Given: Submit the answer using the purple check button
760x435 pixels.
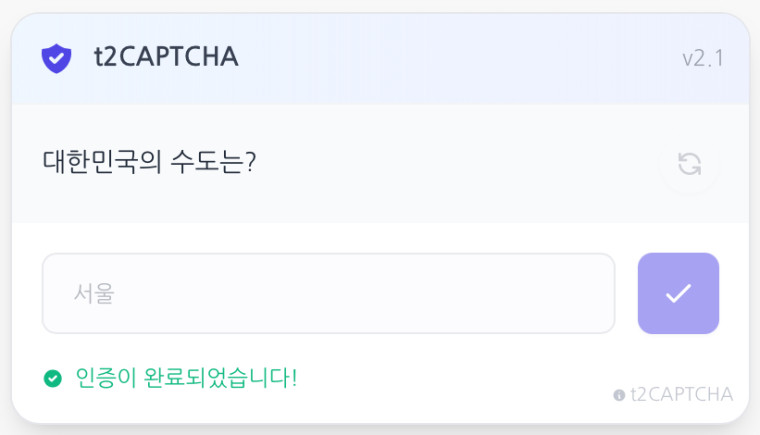Looking at the screenshot, I should pos(678,293).
